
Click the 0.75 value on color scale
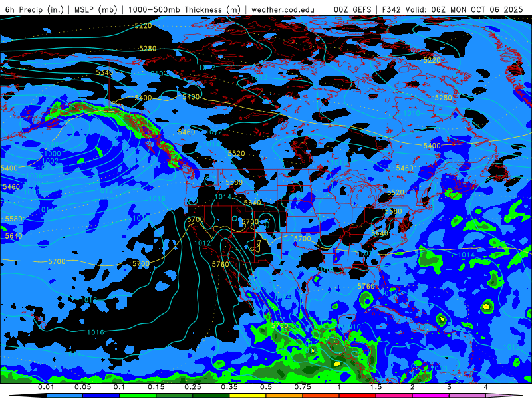point(303,387)
